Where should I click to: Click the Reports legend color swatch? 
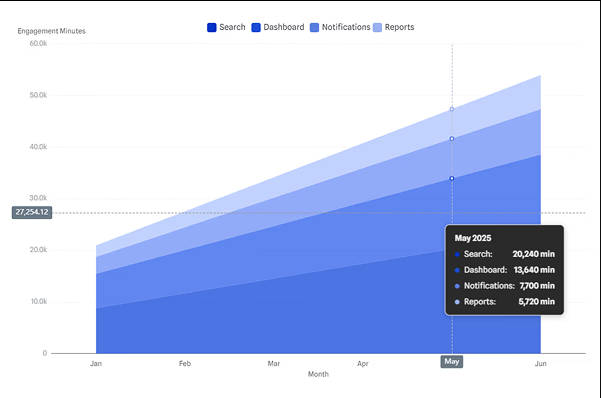pos(378,28)
